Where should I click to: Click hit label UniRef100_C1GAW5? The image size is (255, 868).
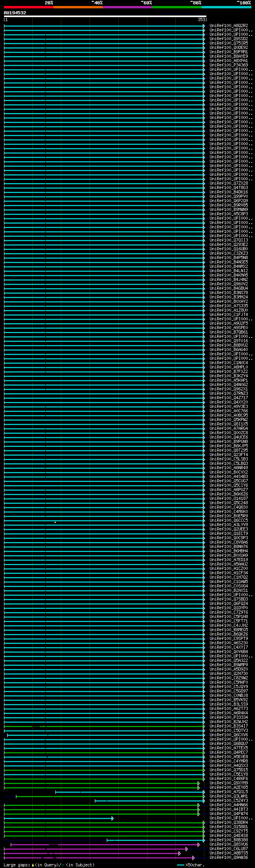click(229, 581)
